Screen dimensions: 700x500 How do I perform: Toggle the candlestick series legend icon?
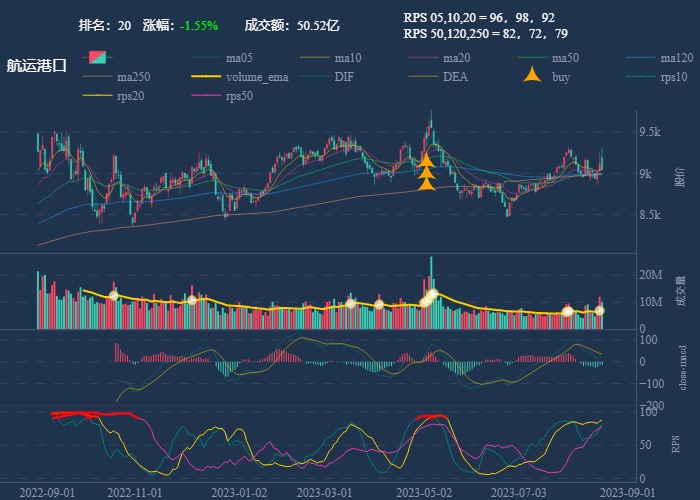coord(97,57)
